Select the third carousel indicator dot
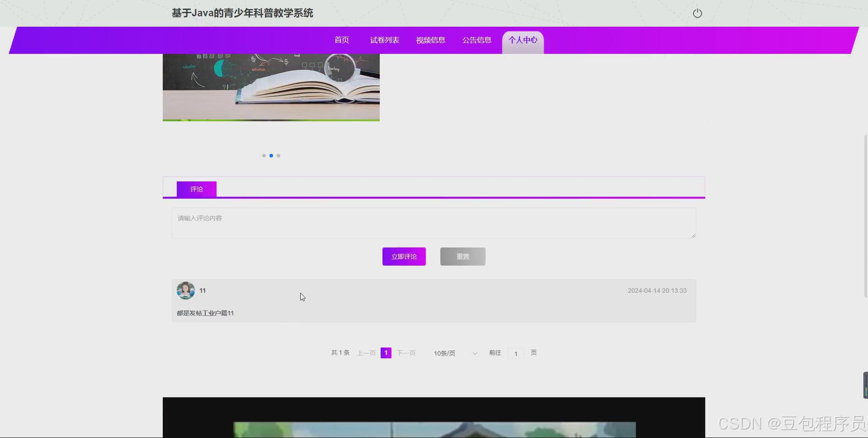This screenshot has height=438, width=868. tap(279, 155)
